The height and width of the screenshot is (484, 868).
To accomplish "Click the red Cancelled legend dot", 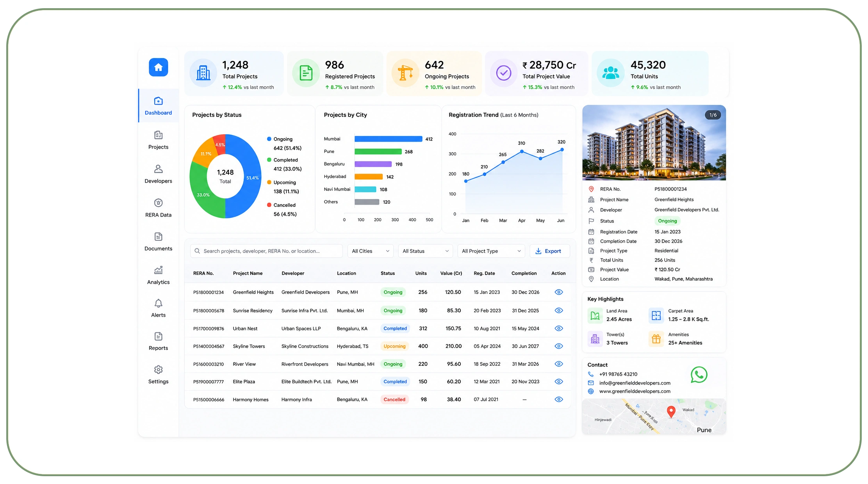I will point(269,205).
